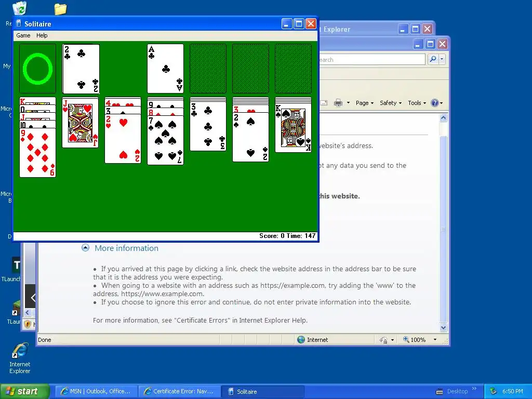The height and width of the screenshot is (399, 532).
Task: Open the Print dropdown arrow
Action: (x=348, y=103)
